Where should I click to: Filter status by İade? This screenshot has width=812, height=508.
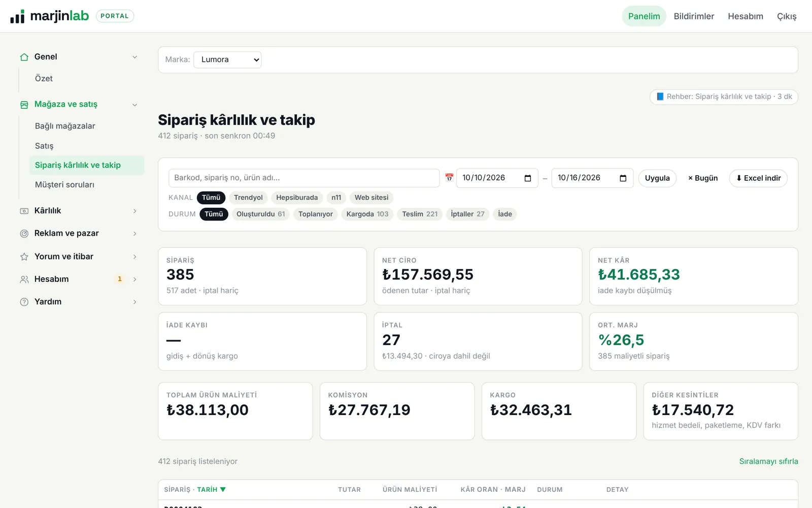[505, 214]
